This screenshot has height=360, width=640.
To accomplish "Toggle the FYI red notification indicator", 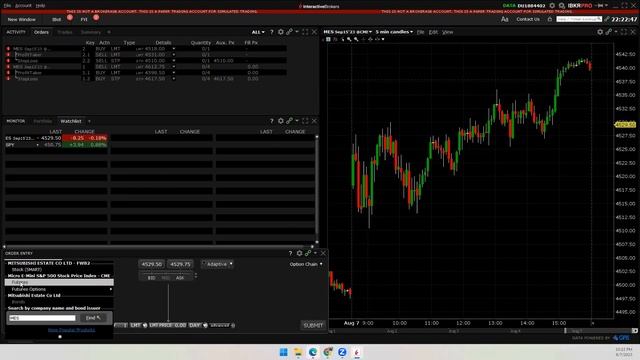I will (x=96, y=18).
